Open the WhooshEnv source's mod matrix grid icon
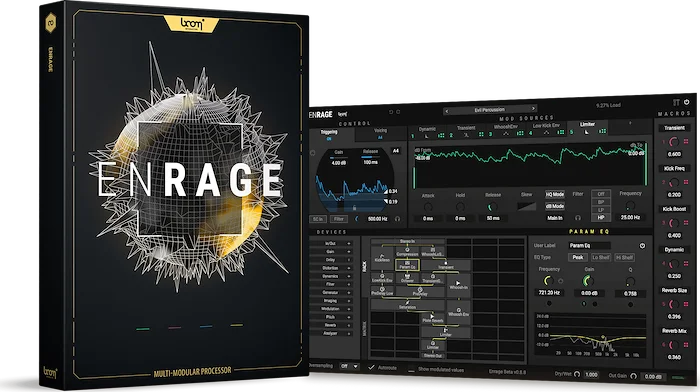The width and height of the screenshot is (700, 392). click(520, 133)
